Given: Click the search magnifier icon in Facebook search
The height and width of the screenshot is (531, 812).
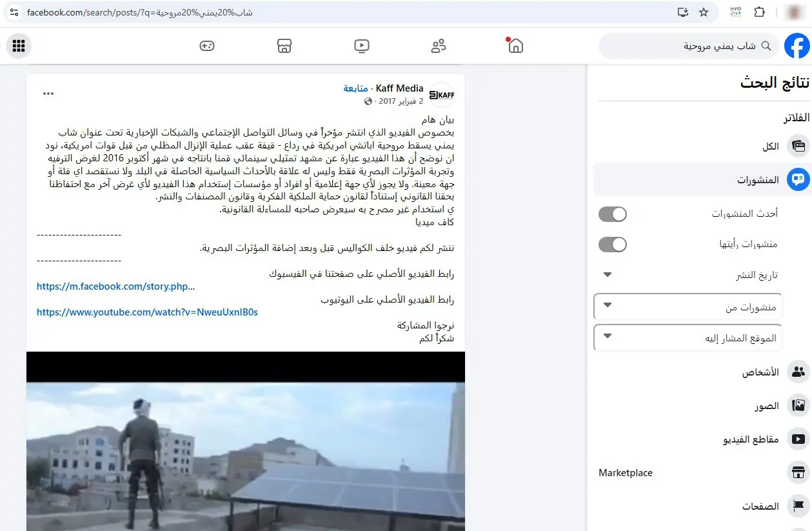Looking at the screenshot, I should (x=766, y=46).
